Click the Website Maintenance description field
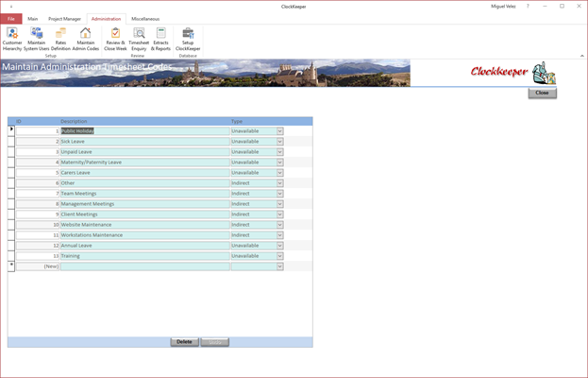The width and height of the screenshot is (588, 378). coord(145,225)
